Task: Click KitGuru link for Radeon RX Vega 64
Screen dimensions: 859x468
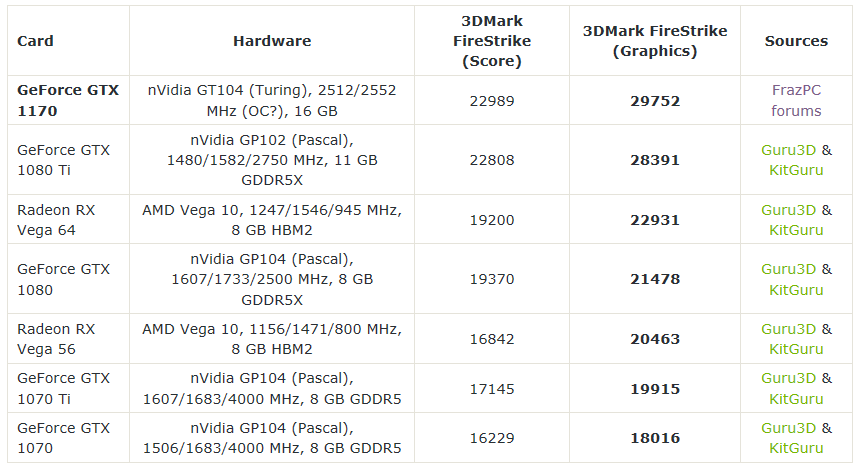Action: [x=796, y=231]
